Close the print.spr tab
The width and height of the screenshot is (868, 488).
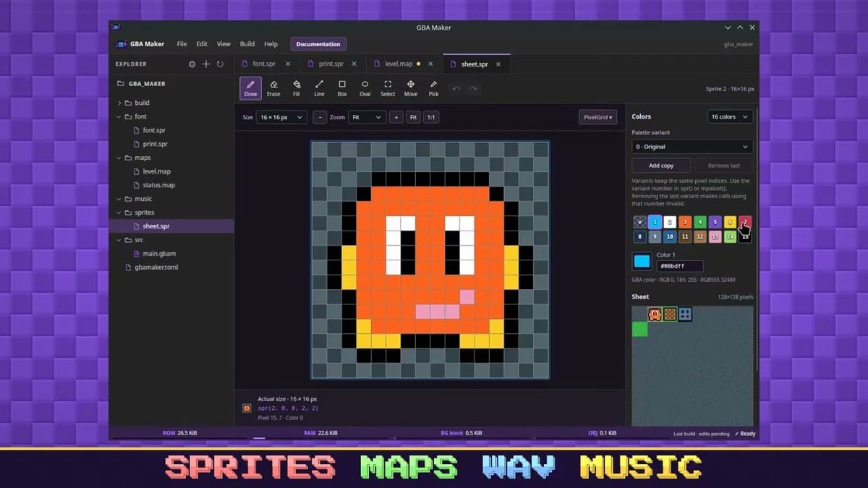pyautogui.click(x=355, y=64)
